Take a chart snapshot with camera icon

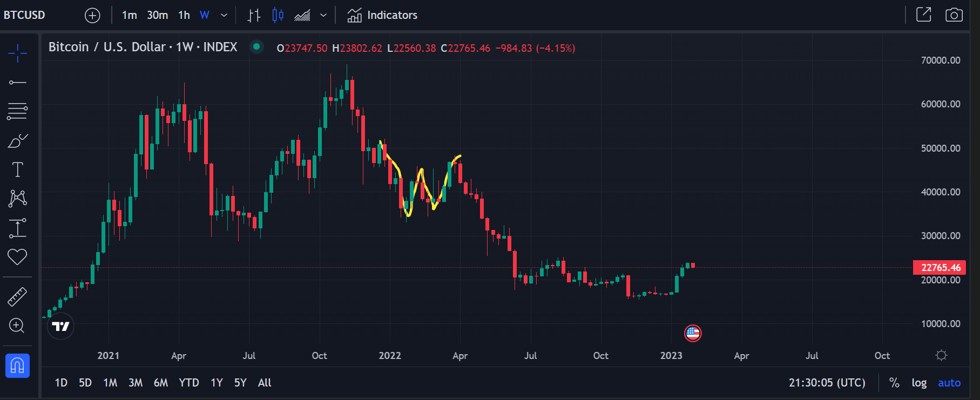pos(954,15)
